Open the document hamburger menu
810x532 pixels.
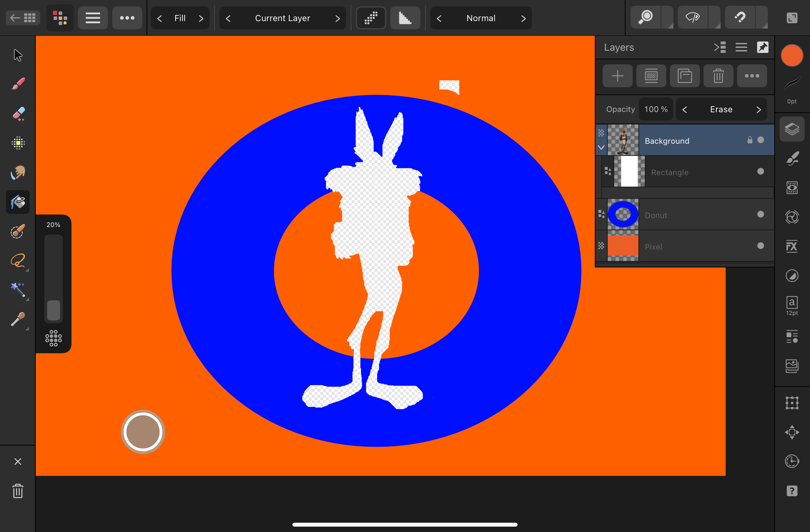point(93,18)
